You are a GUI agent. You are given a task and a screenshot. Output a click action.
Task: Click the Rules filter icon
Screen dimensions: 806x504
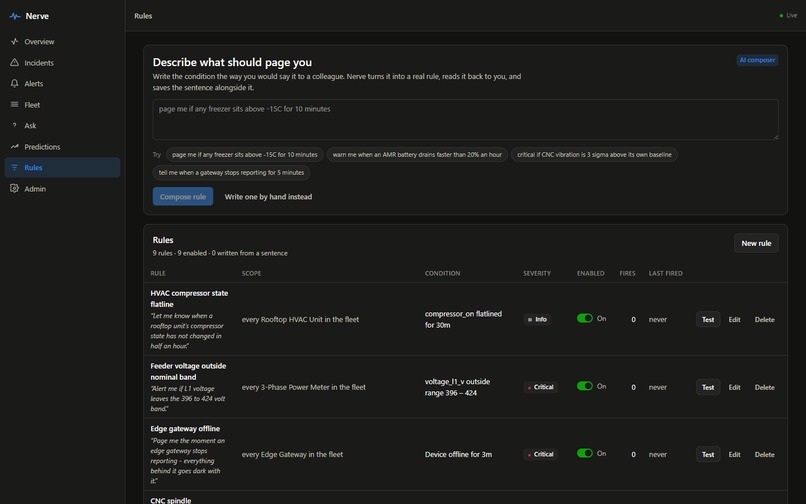[14, 168]
